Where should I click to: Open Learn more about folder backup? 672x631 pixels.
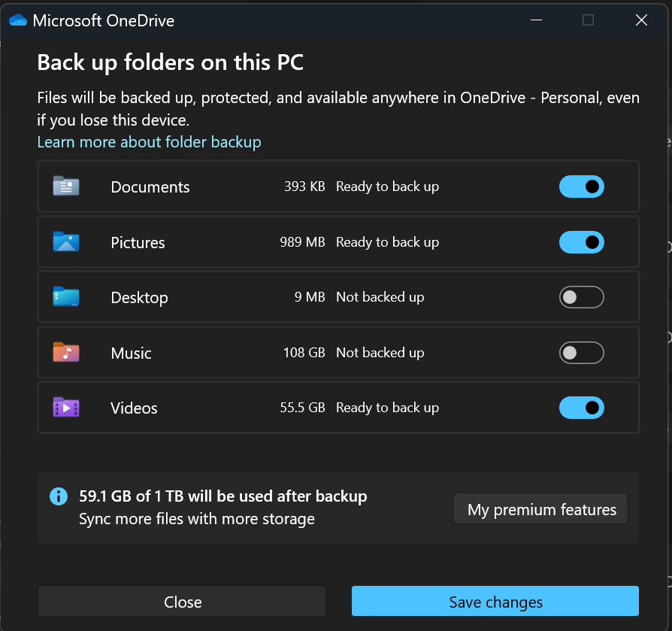[x=149, y=141]
